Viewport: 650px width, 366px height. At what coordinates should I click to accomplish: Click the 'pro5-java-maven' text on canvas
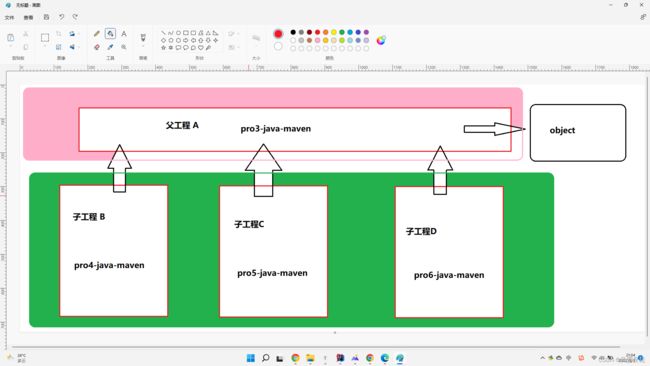tap(272, 273)
